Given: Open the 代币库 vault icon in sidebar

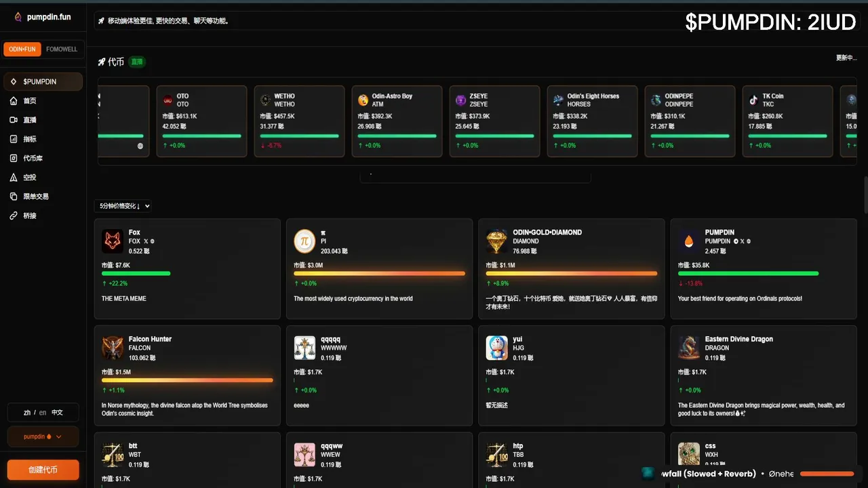Looking at the screenshot, I should click(x=14, y=158).
